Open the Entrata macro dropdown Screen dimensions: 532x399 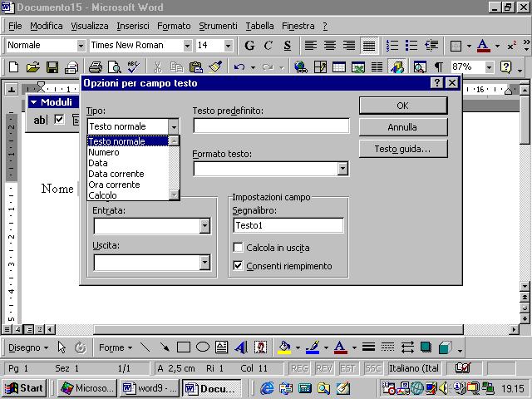(204, 225)
